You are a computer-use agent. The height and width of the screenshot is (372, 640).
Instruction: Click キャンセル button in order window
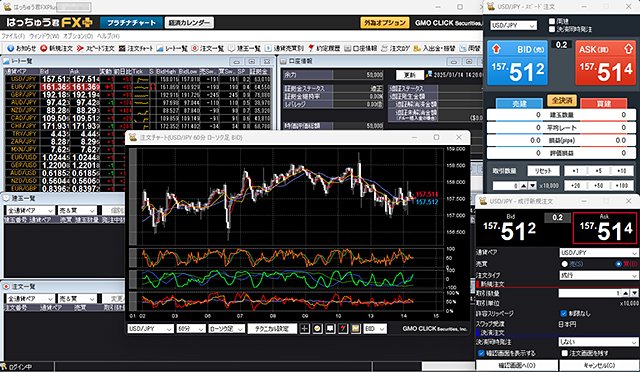pyautogui.click(x=599, y=365)
